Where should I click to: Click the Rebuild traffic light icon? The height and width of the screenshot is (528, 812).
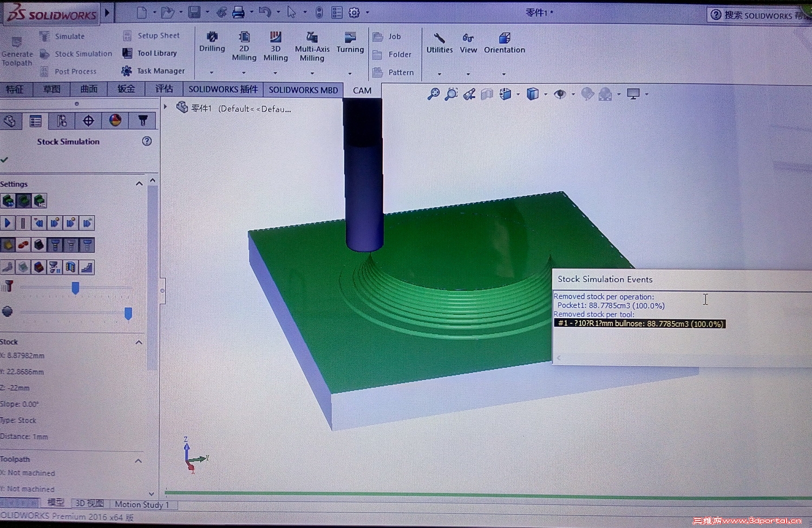coord(319,12)
